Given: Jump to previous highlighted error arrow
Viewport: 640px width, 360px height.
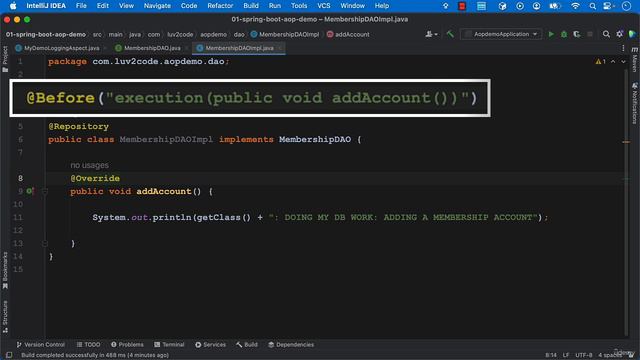Looking at the screenshot, I should pos(613,62).
